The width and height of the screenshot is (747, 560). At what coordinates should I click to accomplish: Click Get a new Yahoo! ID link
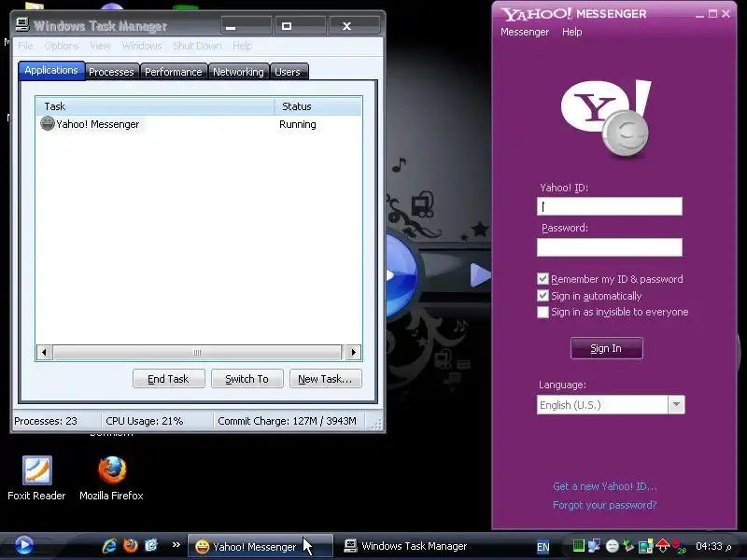pyautogui.click(x=604, y=486)
